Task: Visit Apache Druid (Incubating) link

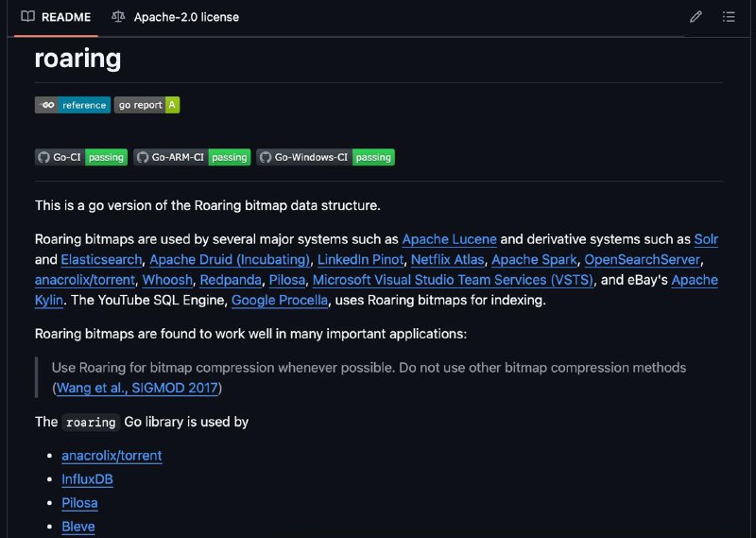Action: point(230,260)
